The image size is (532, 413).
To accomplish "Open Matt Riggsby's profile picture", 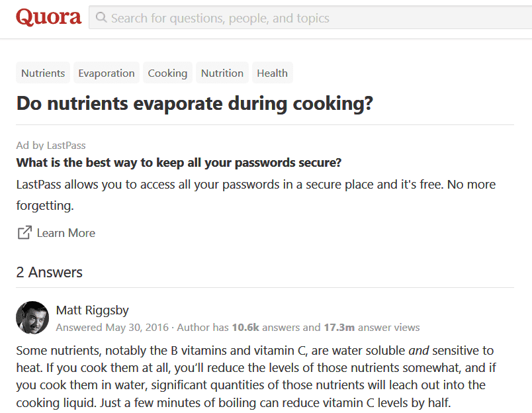I will pos(32,318).
